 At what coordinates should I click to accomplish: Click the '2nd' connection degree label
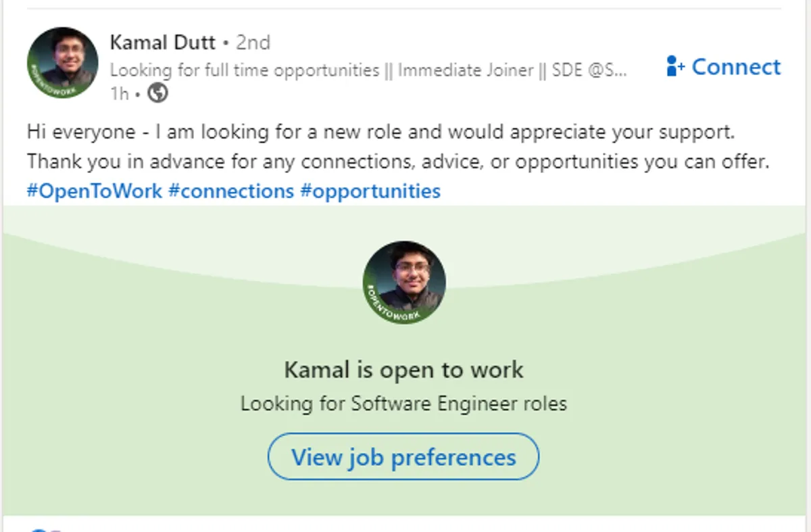click(253, 43)
